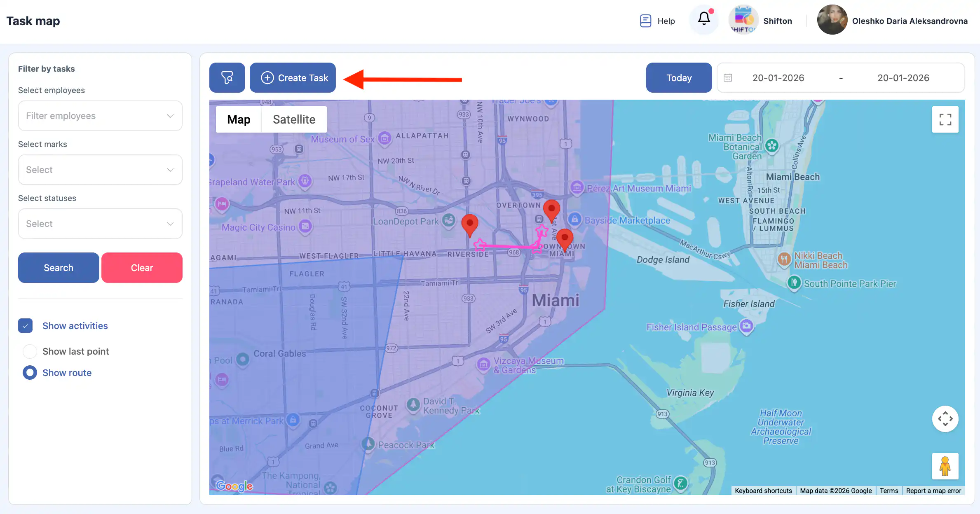This screenshot has height=514, width=980.
Task: Select the Map view tab
Action: [239, 119]
